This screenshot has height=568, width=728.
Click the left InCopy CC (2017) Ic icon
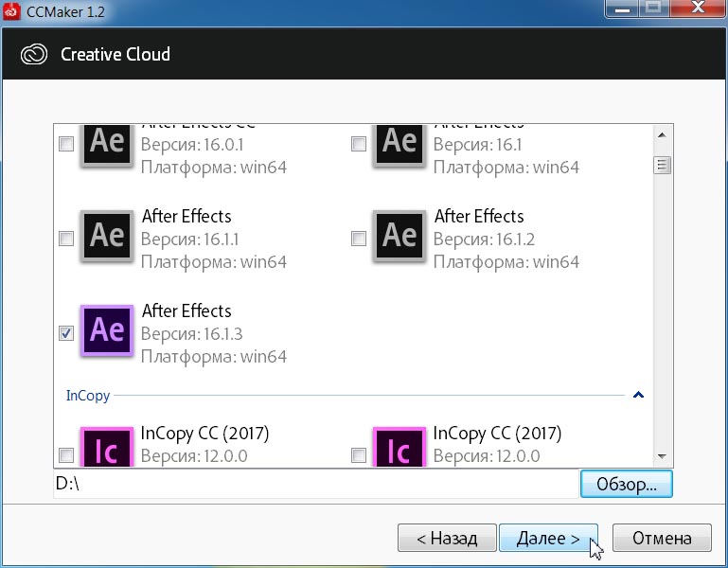pos(107,447)
